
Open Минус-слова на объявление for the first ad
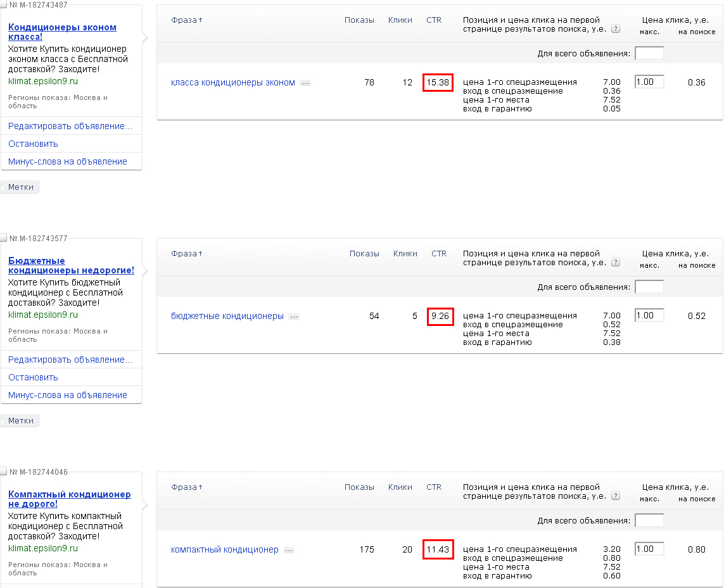(68, 161)
